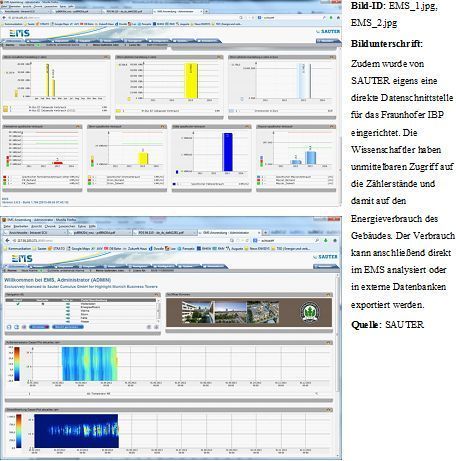This screenshot has width=456, height=461.
Task: Collapse navigation panel via header corner icon
Action: (157, 295)
